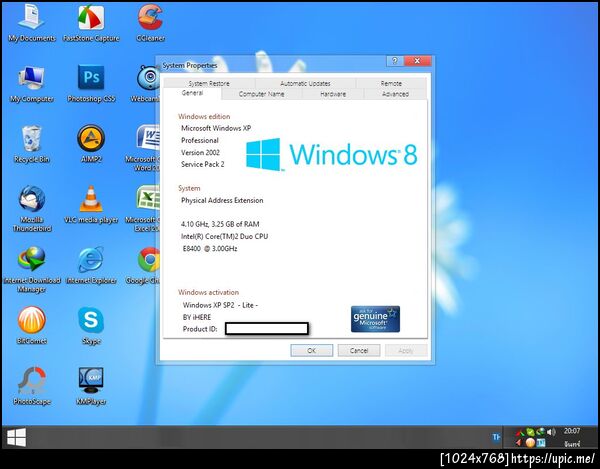Select the Microsoft Excel desktop icon

pos(143,209)
